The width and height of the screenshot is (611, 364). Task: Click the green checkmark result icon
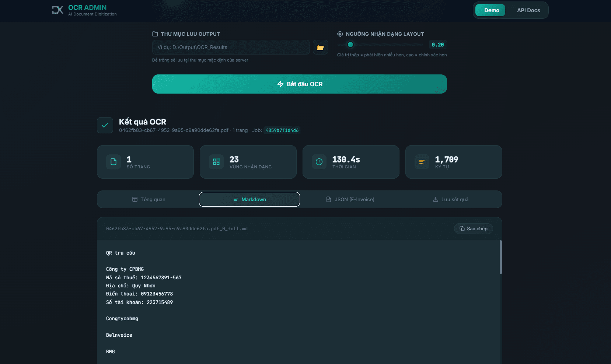105,125
